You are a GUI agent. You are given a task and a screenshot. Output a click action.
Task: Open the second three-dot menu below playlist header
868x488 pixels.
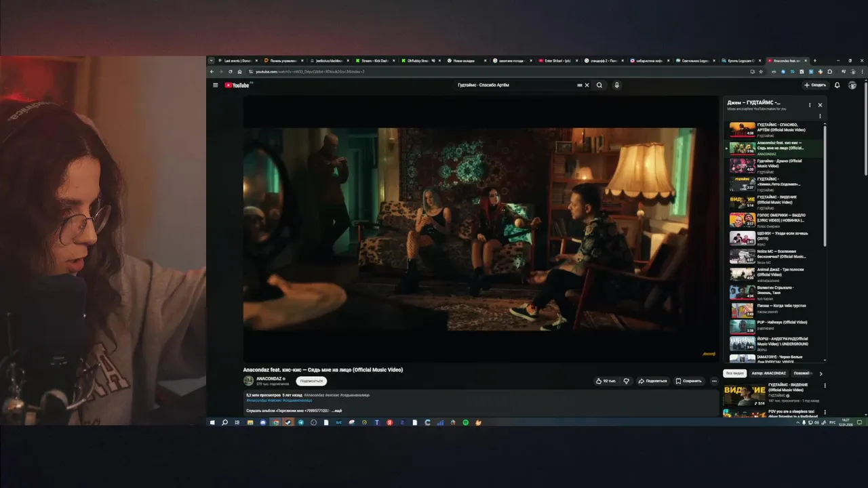(x=820, y=116)
